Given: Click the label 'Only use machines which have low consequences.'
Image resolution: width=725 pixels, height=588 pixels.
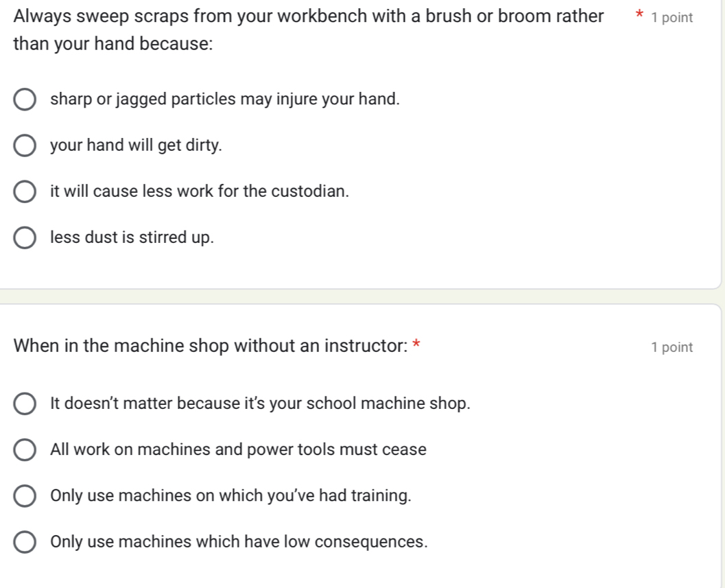Looking at the screenshot, I should [x=239, y=542].
